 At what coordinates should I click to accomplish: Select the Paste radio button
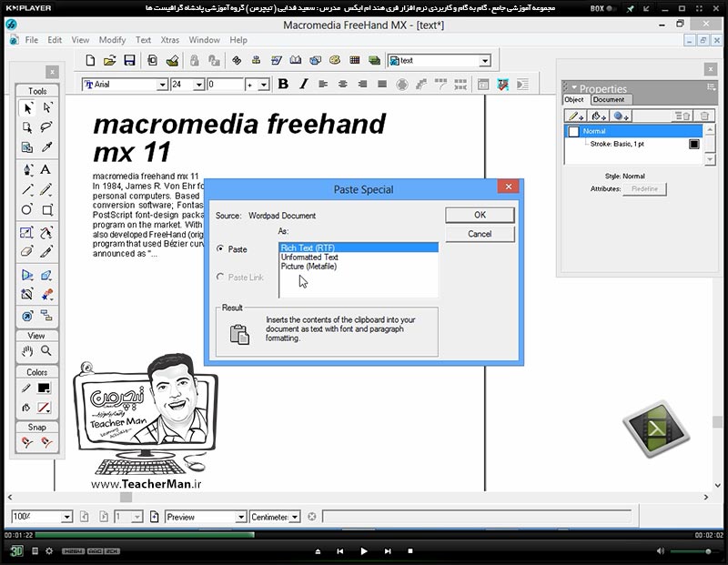[220, 249]
